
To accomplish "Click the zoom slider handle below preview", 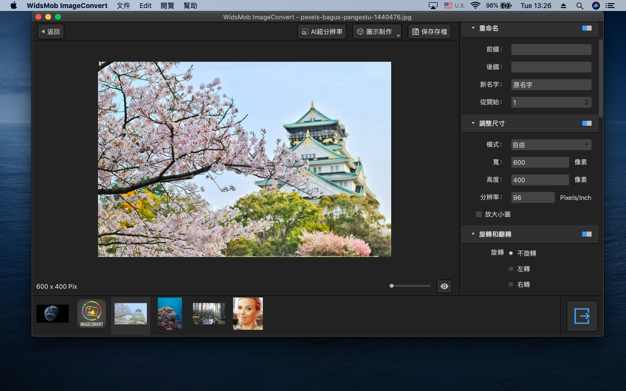I will [392, 286].
